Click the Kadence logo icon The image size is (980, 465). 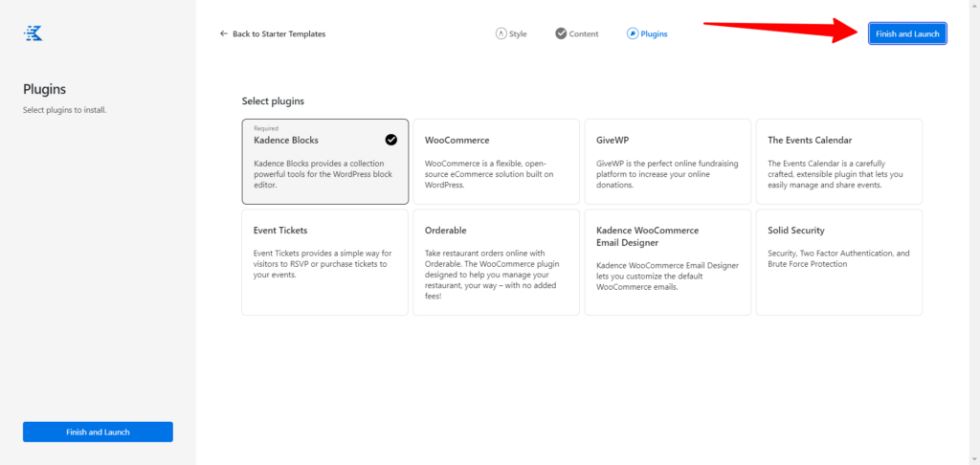33,33
